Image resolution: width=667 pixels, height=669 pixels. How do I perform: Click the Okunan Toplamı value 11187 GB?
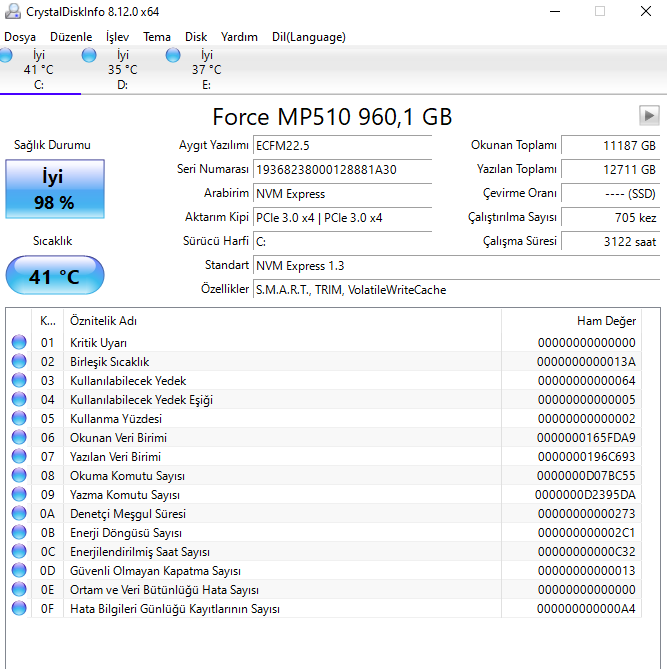pyautogui.click(x=611, y=145)
